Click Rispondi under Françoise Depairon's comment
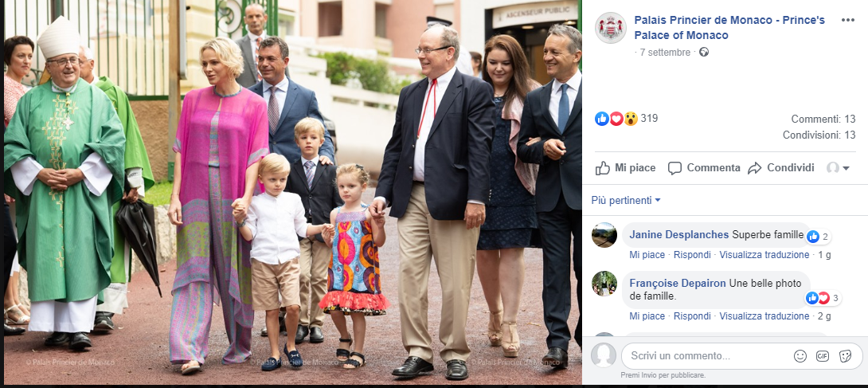Viewport: 868px width, 388px height. point(692,316)
